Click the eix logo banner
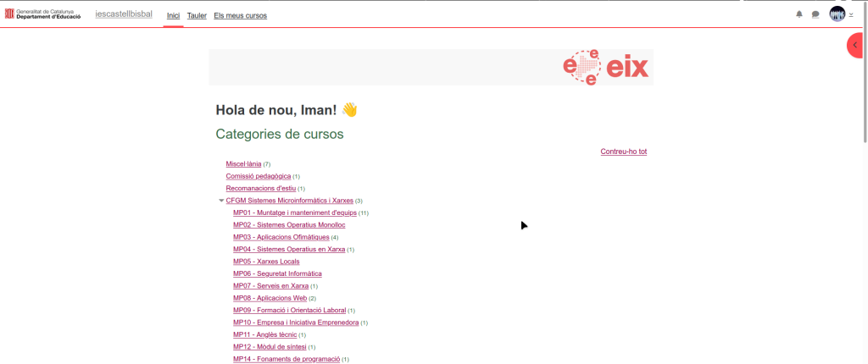 pyautogui.click(x=606, y=68)
